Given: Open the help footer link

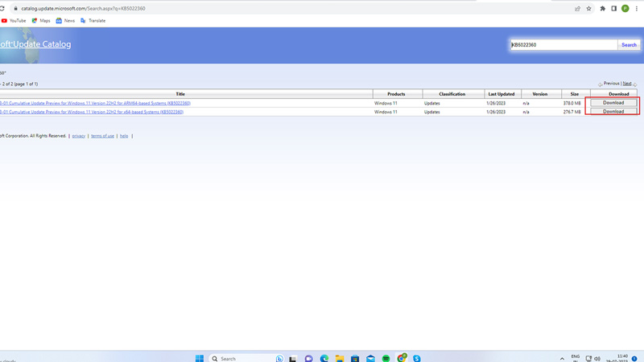Looking at the screenshot, I should tap(124, 136).
